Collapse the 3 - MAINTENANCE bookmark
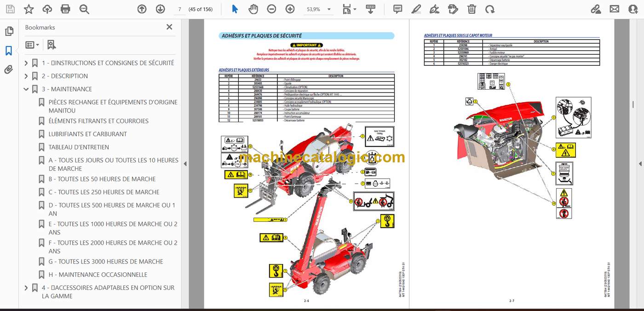Screen dimensions: 644x311 tap(26, 89)
